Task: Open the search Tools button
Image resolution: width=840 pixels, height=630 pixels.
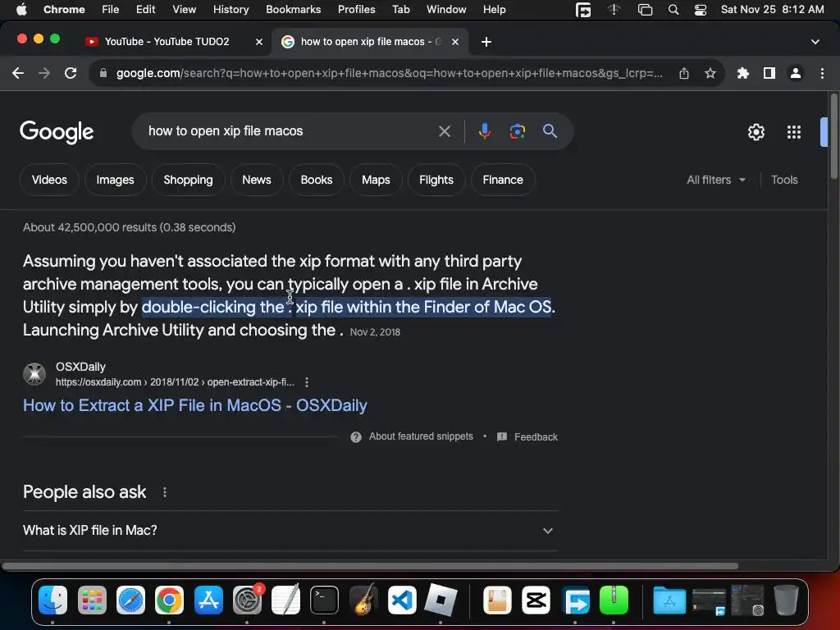Action: tap(784, 180)
